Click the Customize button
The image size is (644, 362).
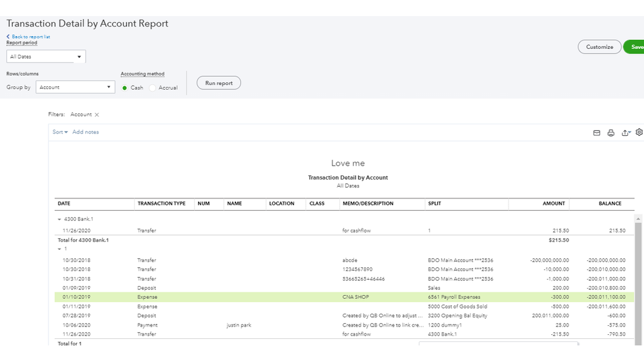coord(599,47)
